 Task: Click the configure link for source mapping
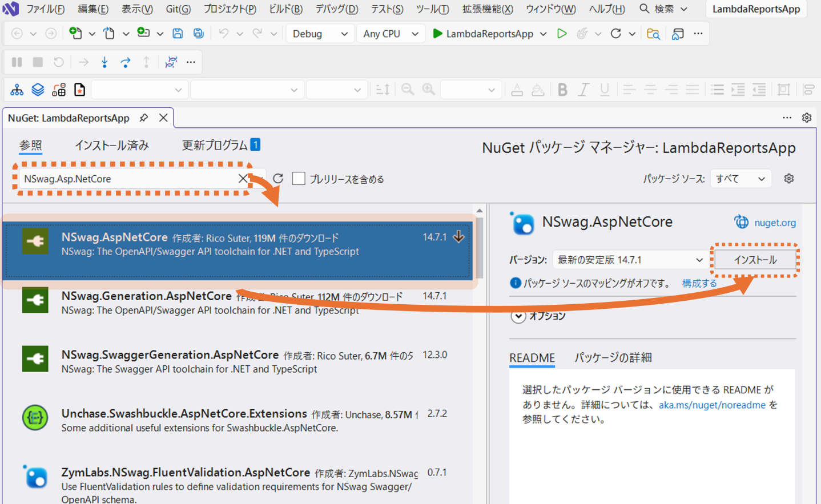(699, 283)
